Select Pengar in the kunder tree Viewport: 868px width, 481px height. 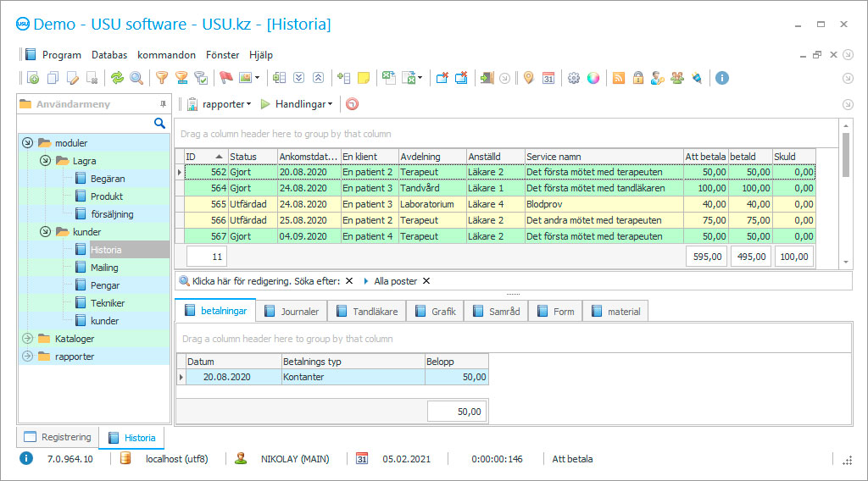pyautogui.click(x=105, y=285)
